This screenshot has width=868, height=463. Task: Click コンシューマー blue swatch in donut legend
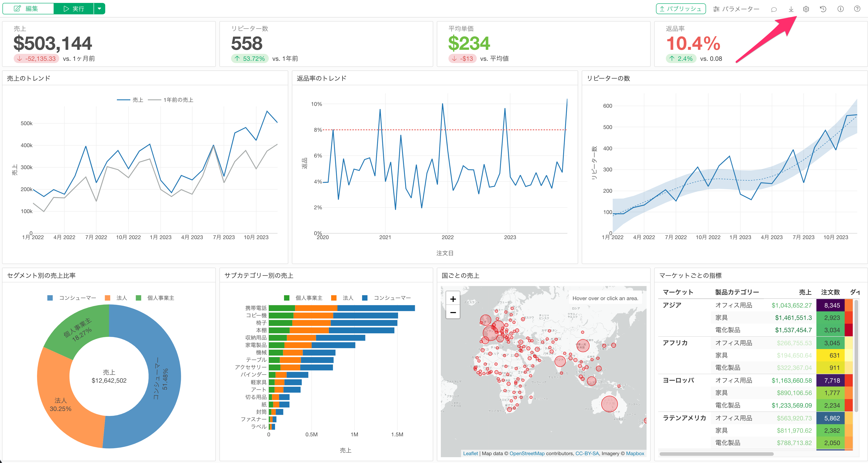(x=50, y=298)
